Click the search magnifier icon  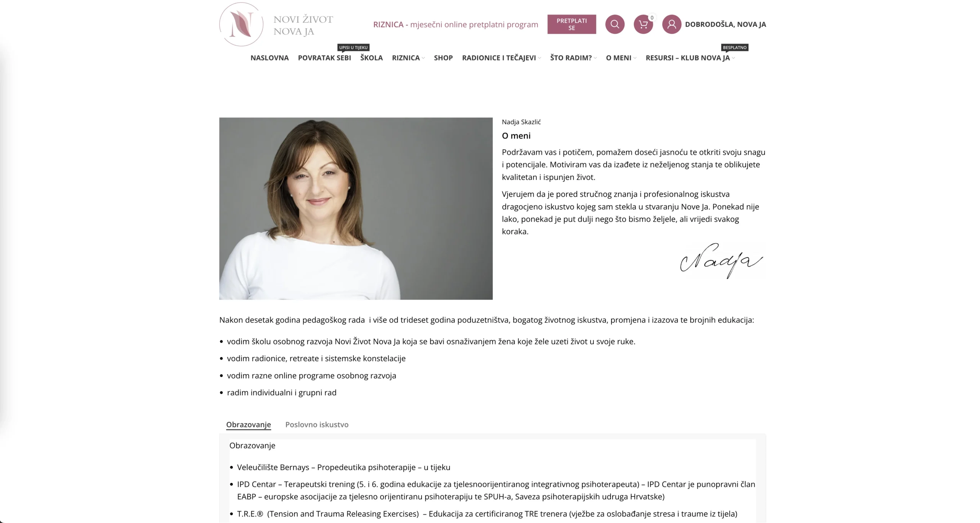tap(614, 24)
